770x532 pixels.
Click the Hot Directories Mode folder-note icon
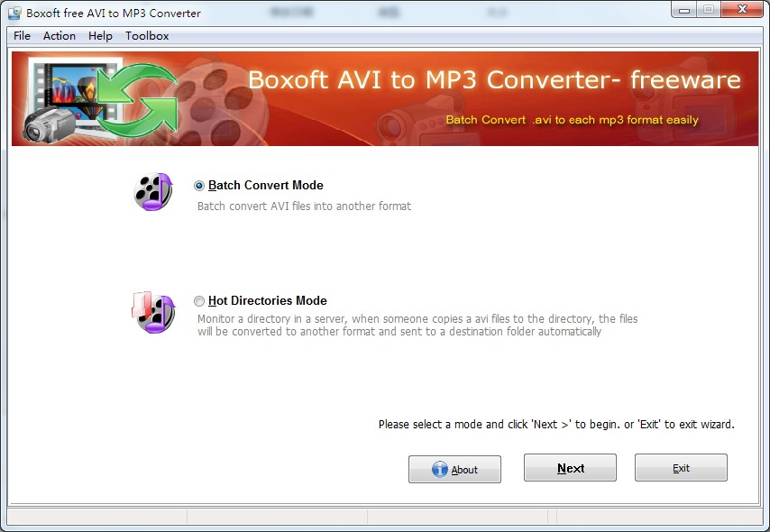pos(153,312)
